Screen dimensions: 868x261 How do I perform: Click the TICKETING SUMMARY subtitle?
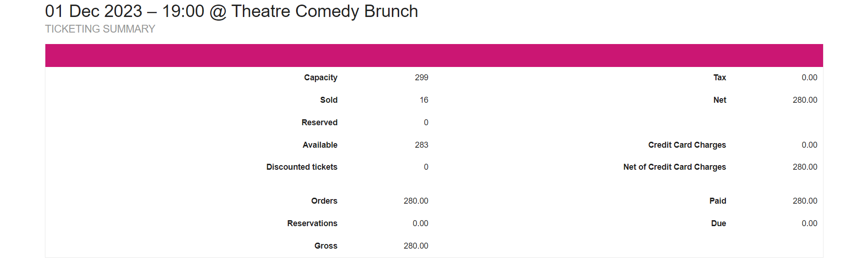pyautogui.click(x=100, y=29)
